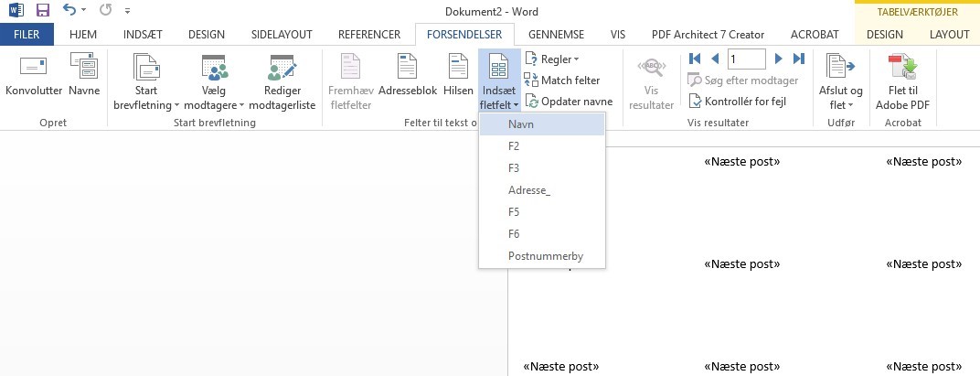980x376 pixels.
Task: Click Match felter button
Action: [562, 81]
